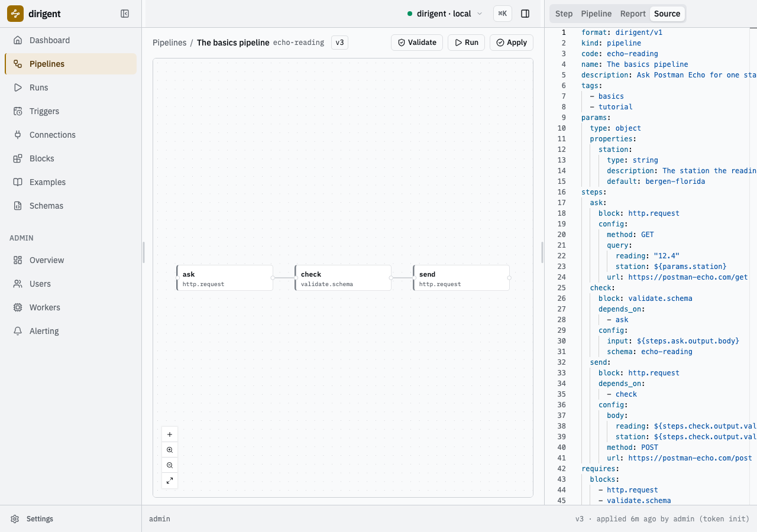Switch to the Report tab
Image resolution: width=757 pixels, height=532 pixels.
[633, 14]
